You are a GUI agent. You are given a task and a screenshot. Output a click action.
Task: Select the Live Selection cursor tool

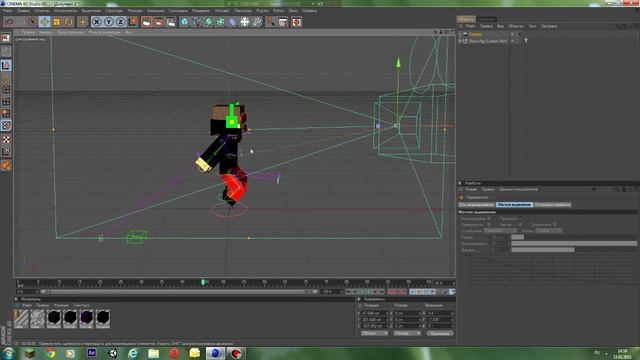coord(32,22)
